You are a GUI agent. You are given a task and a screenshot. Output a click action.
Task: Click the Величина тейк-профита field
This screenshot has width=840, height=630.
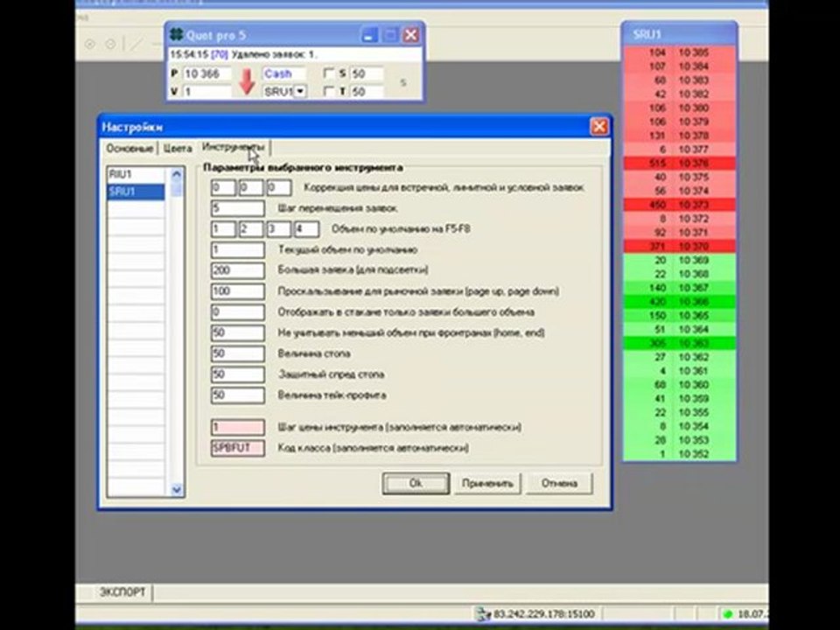click(237, 395)
